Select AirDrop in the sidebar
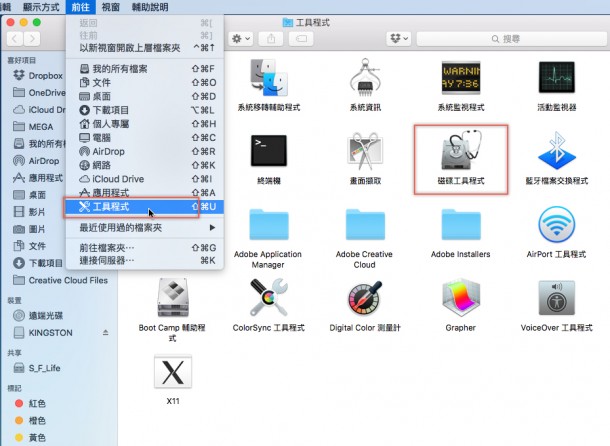Image resolution: width=610 pixels, height=446 pixels. (36, 161)
